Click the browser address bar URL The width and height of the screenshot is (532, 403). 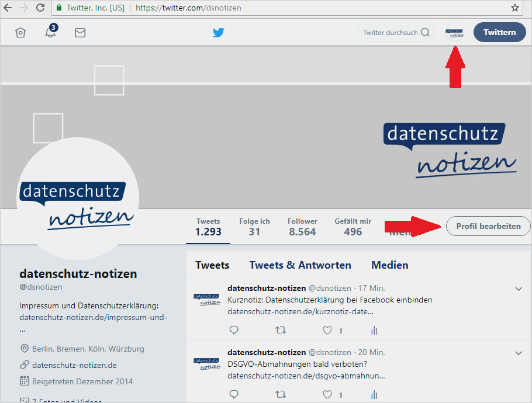pos(188,8)
